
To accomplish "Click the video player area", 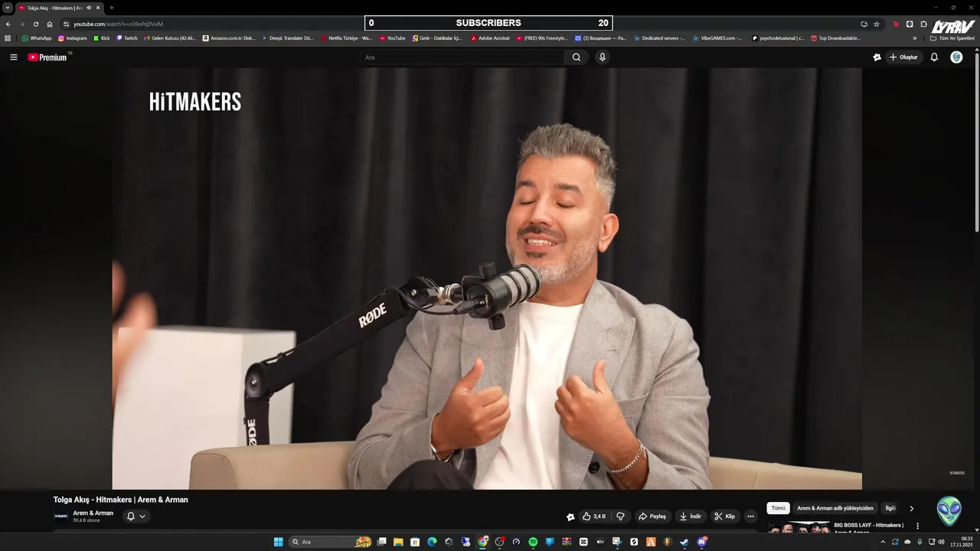I will coord(487,279).
